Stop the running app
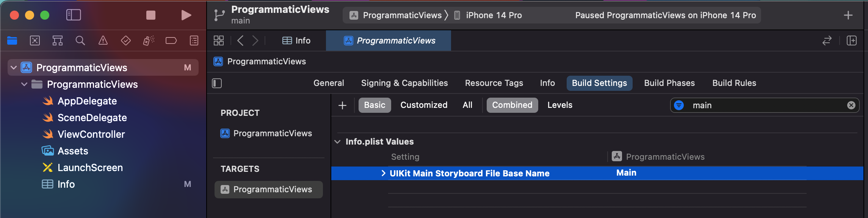The height and width of the screenshot is (218, 868). click(x=151, y=15)
